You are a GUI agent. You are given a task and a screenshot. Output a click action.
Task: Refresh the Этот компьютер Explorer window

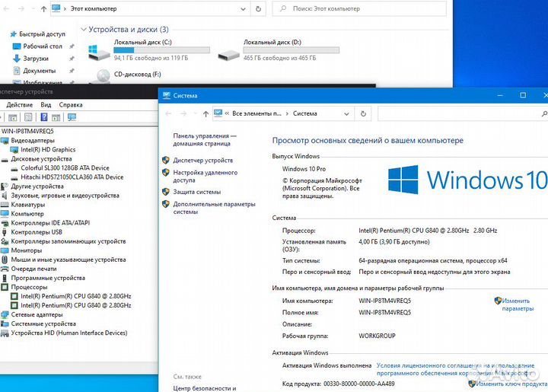(258, 8)
